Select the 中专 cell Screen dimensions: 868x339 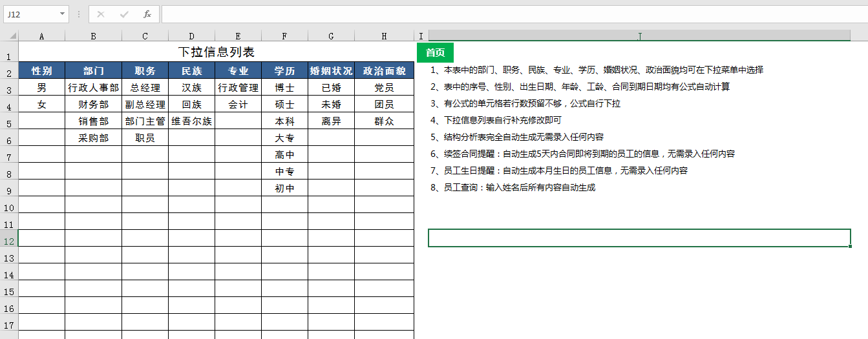coord(285,171)
